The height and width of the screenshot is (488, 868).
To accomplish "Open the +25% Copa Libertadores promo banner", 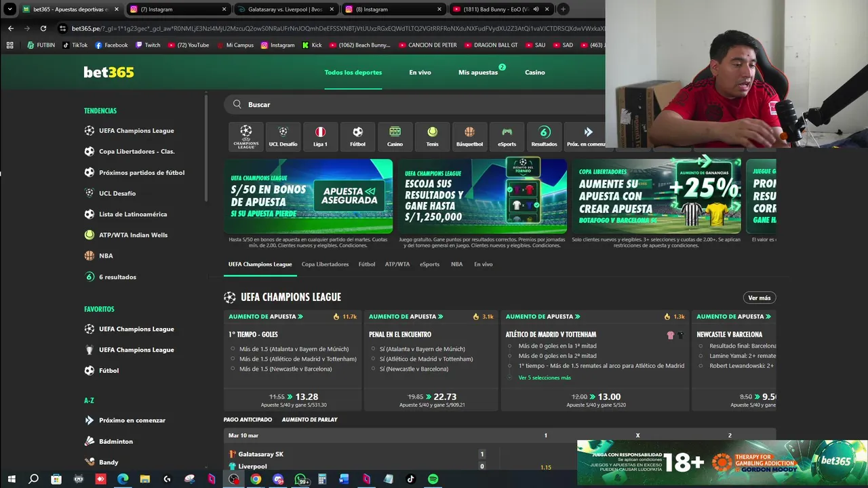I will pos(656,197).
